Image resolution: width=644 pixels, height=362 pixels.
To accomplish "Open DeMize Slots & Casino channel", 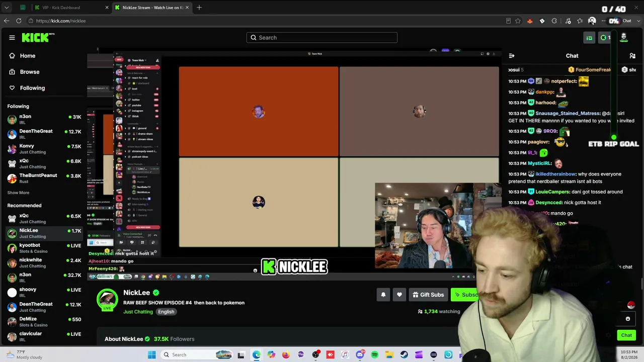I will [x=44, y=322].
